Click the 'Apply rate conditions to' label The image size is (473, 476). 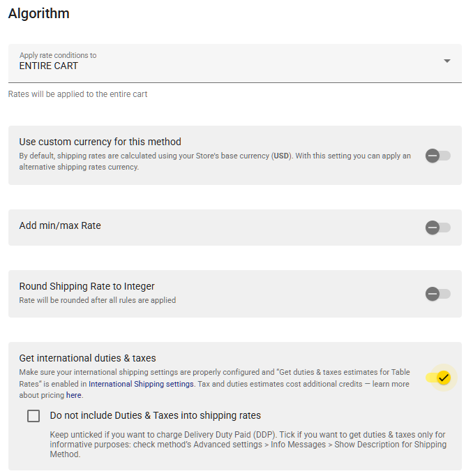click(58, 55)
